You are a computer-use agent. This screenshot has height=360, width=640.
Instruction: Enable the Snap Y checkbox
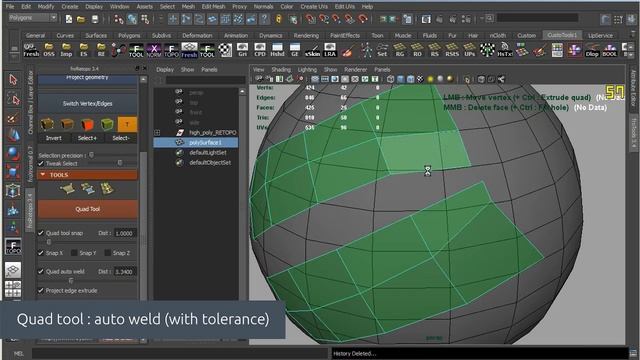[74, 253]
